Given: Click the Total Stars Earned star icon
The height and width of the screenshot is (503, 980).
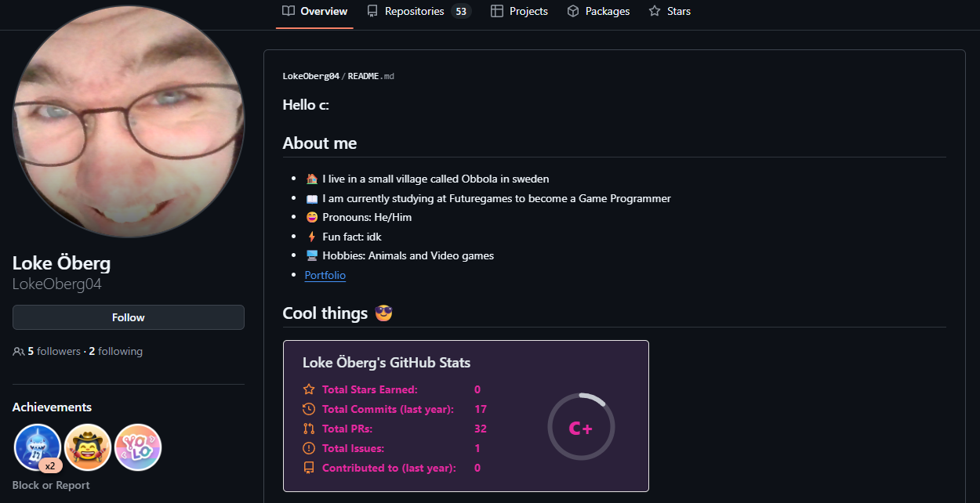Looking at the screenshot, I should click(309, 389).
